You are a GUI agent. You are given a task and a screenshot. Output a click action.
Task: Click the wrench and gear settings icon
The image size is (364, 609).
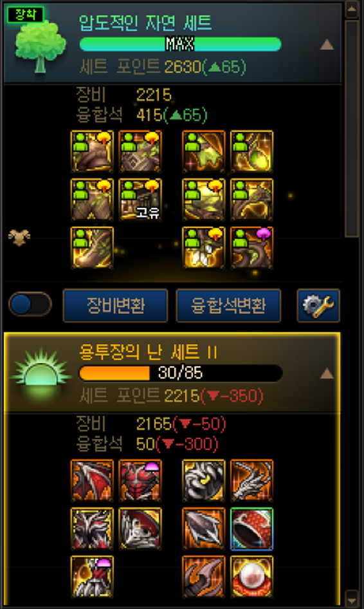pyautogui.click(x=318, y=306)
